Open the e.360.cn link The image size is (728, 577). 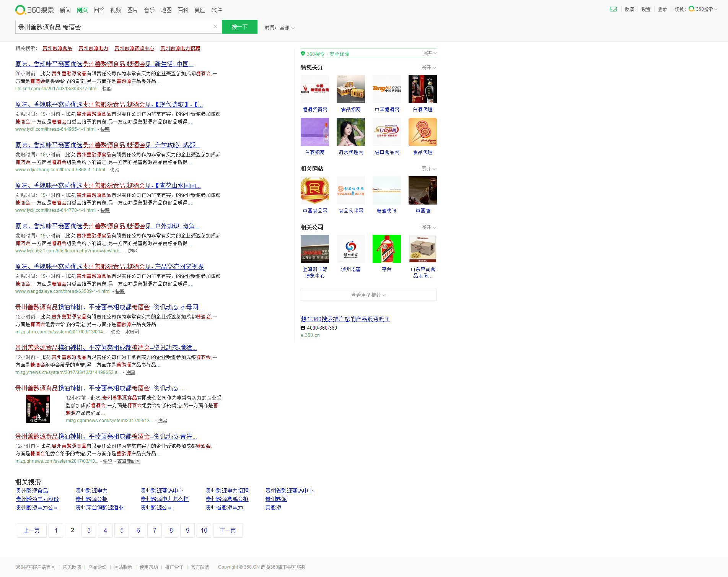[x=310, y=335]
